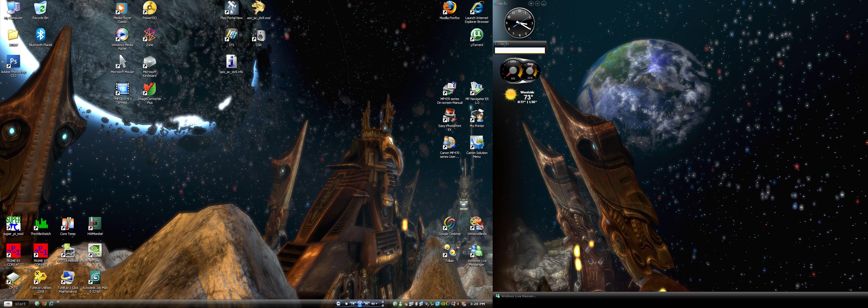Select the Play Portal Now shortcut

pyautogui.click(x=231, y=11)
